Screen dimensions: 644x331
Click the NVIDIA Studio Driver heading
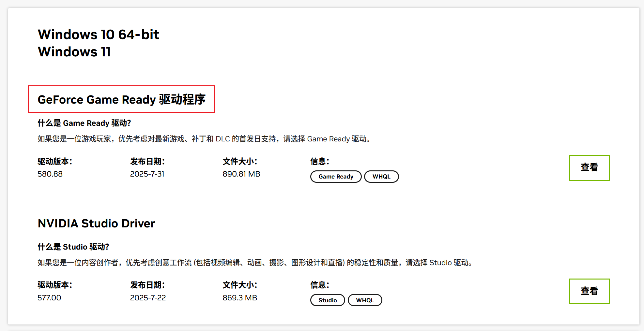click(96, 223)
